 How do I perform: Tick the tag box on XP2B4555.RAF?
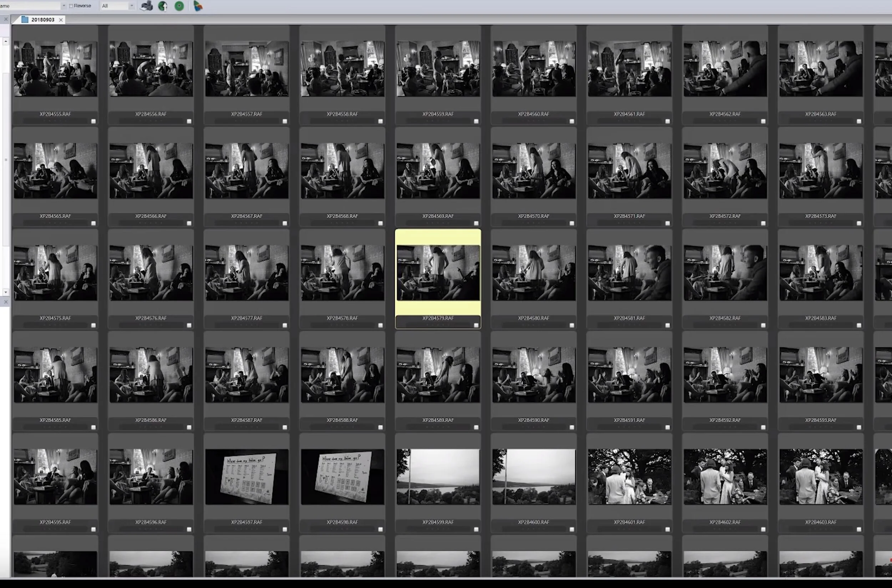point(93,121)
